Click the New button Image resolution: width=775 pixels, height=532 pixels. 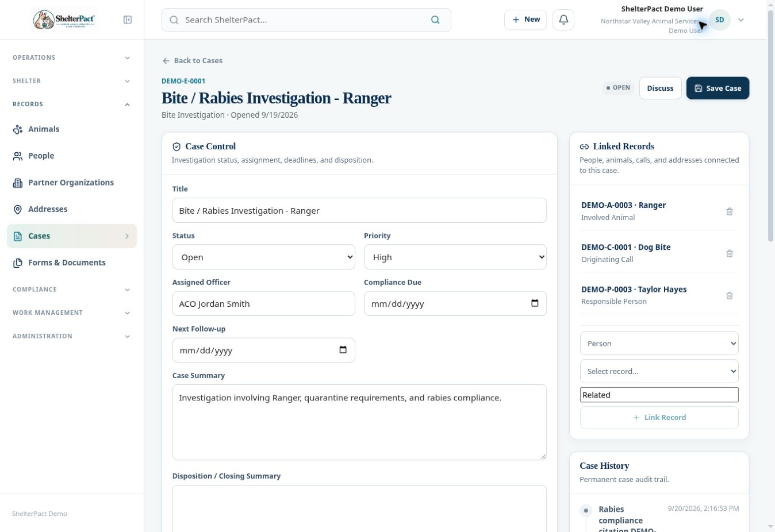coord(525,20)
